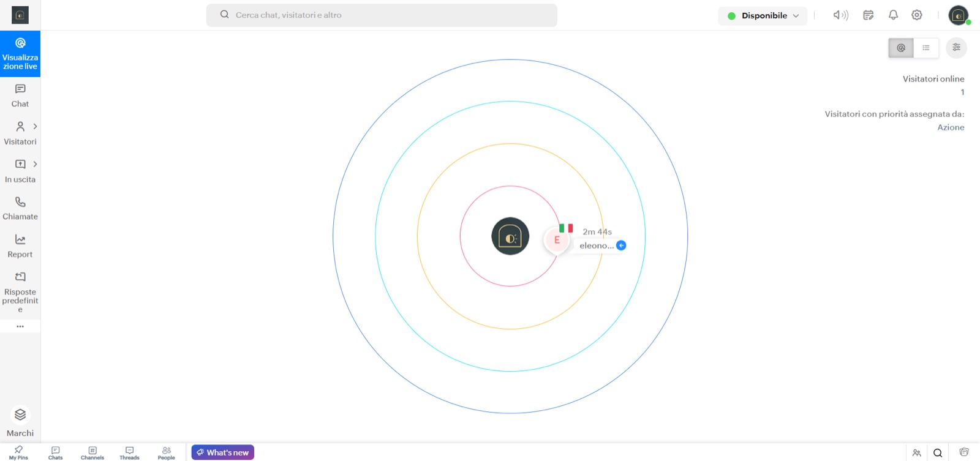The height and width of the screenshot is (461, 980).
Task: Click the 2m 44s visitor time label
Action: (597, 231)
